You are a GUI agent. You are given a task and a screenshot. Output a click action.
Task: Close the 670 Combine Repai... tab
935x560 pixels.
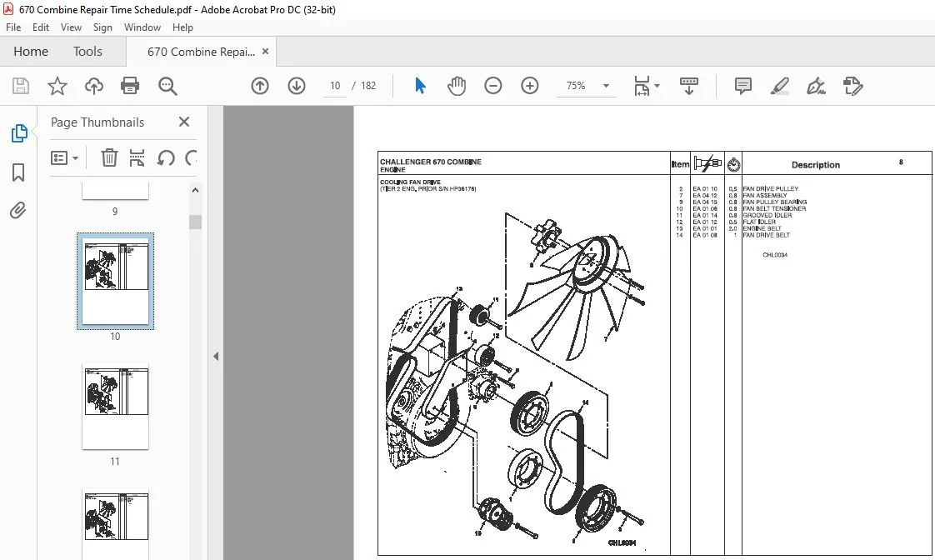(x=265, y=52)
